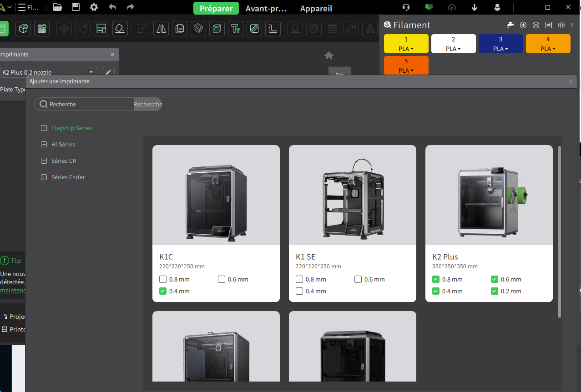Select the diagonal cut tool icon
Screen dimensions: 581x392
coord(254,29)
